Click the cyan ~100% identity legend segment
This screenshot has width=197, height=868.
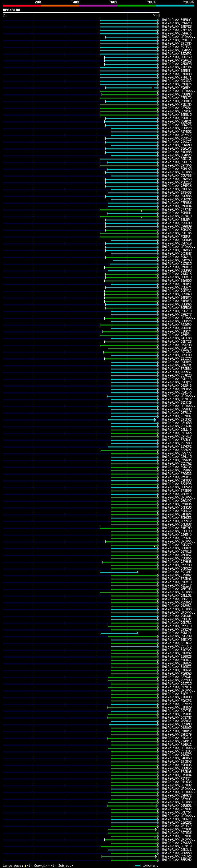[175, 6]
